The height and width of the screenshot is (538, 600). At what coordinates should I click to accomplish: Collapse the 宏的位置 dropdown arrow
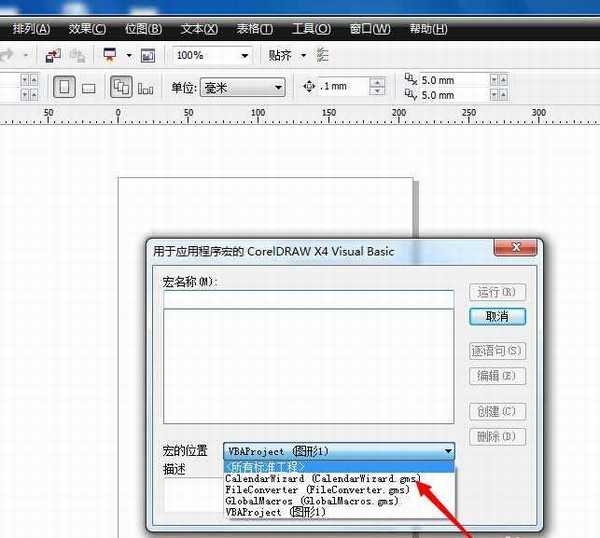pos(448,452)
